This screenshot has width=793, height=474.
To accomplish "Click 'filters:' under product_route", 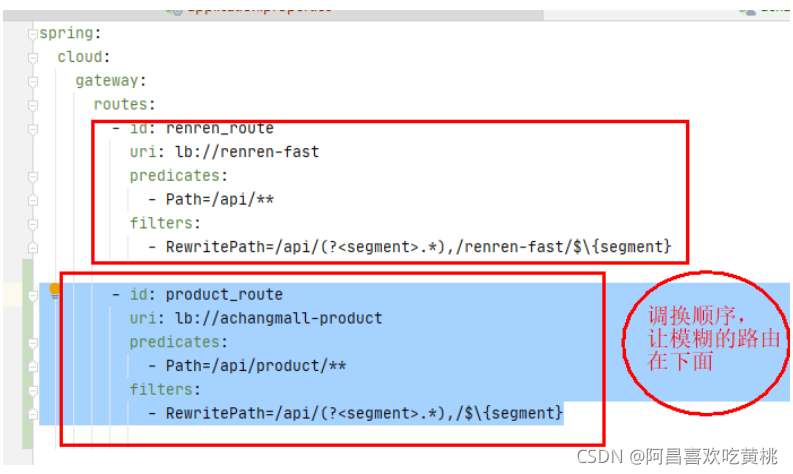I will 165,390.
